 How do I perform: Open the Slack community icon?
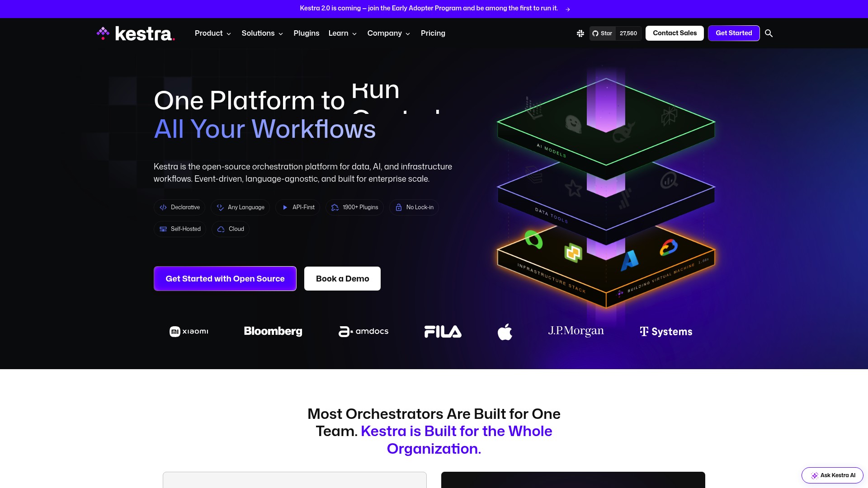(x=580, y=33)
